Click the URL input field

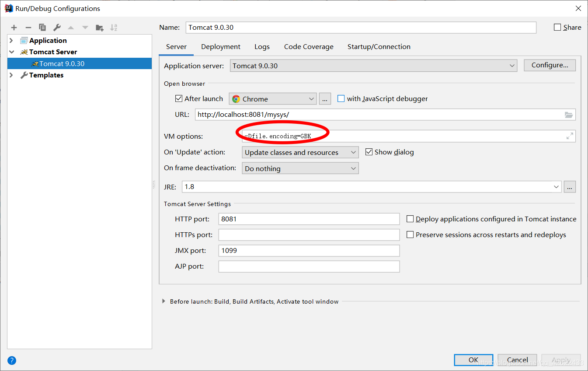click(385, 115)
